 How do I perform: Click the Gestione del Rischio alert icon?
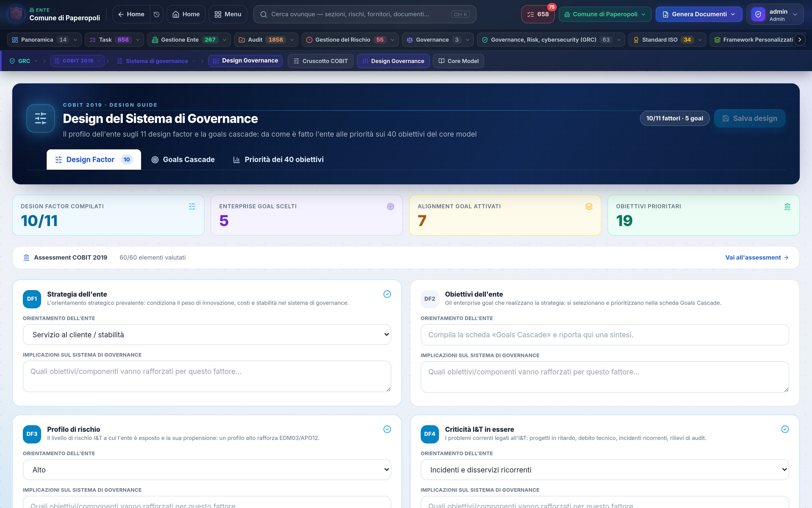[x=309, y=40]
